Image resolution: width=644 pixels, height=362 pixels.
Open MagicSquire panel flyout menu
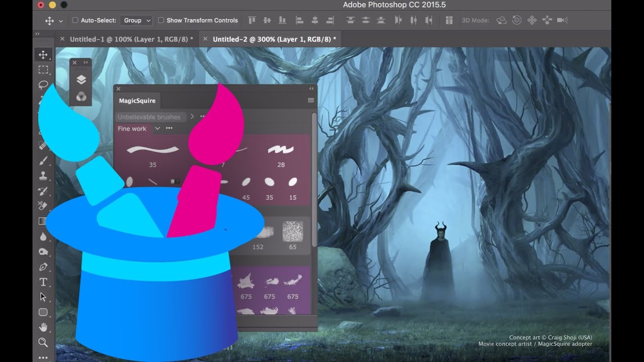point(311,101)
